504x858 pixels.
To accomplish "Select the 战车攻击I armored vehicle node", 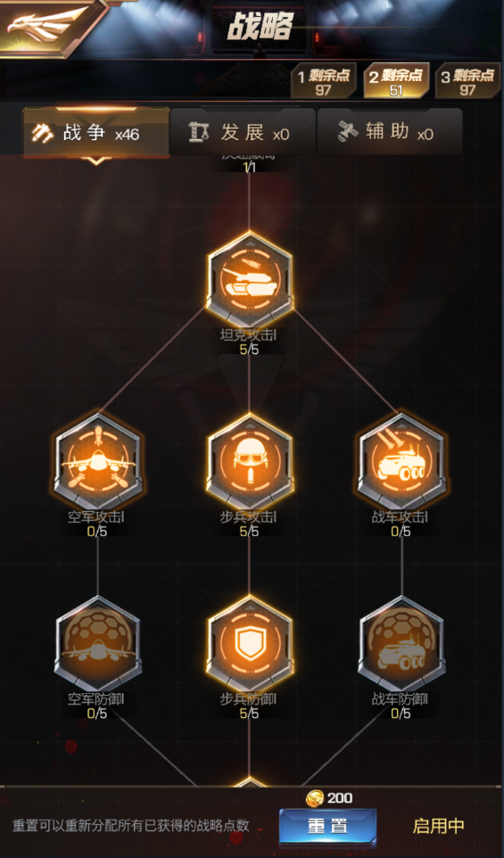I will point(401,461).
